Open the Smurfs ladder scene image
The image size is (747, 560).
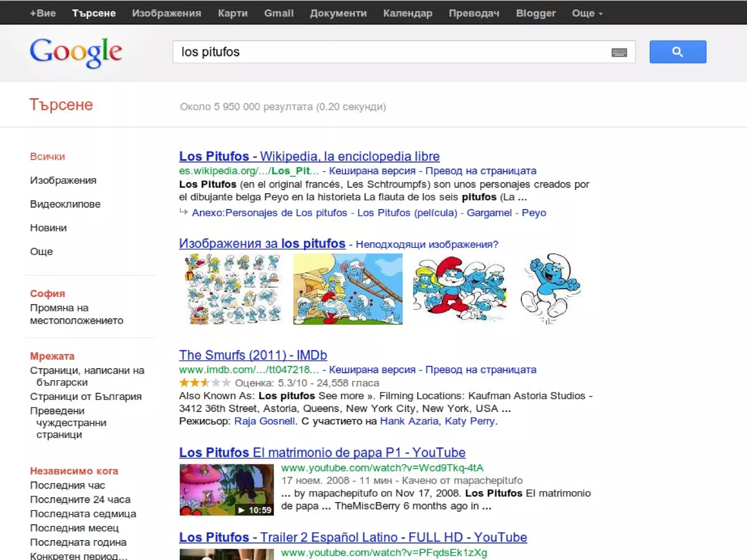[348, 289]
